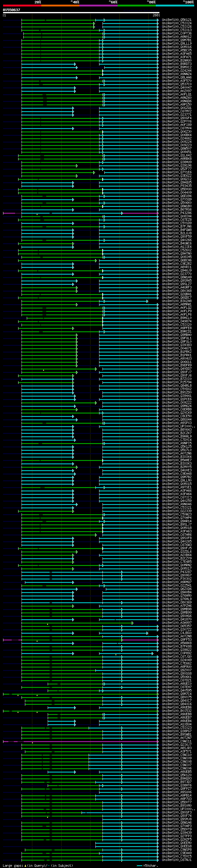197x868 pixels.
Task: Click the UniRef100_Q9M624 label
Action: pyautogui.click(x=176, y=406)
